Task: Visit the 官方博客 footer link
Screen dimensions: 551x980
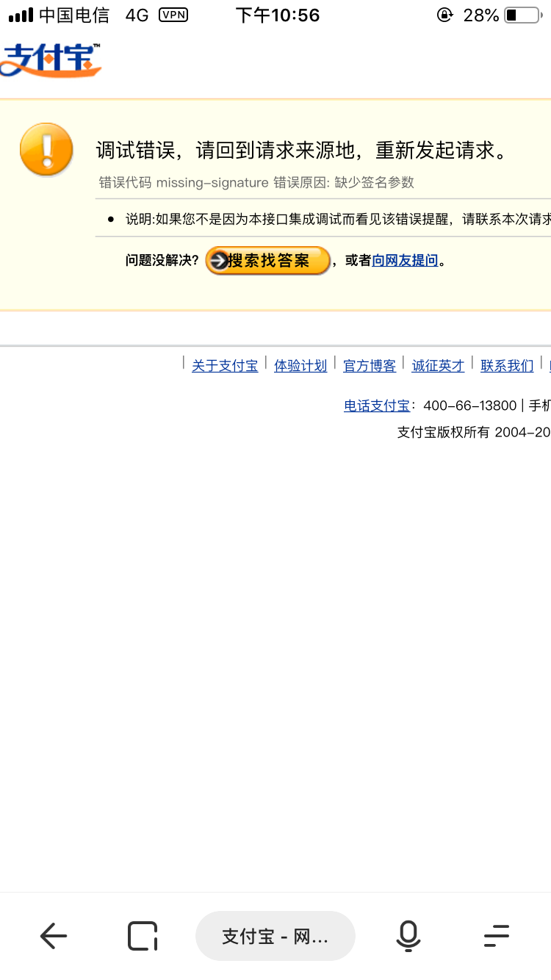Action: (370, 366)
